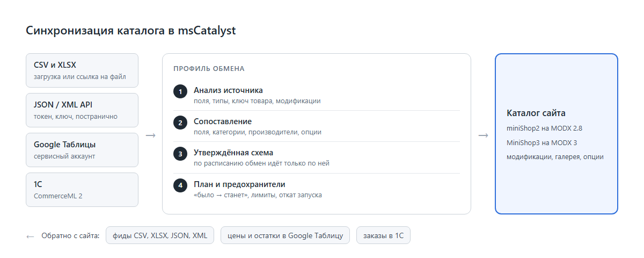Click the токен, ключ, постранично subtitle
The width and height of the screenshot is (644, 258).
[76, 116]
